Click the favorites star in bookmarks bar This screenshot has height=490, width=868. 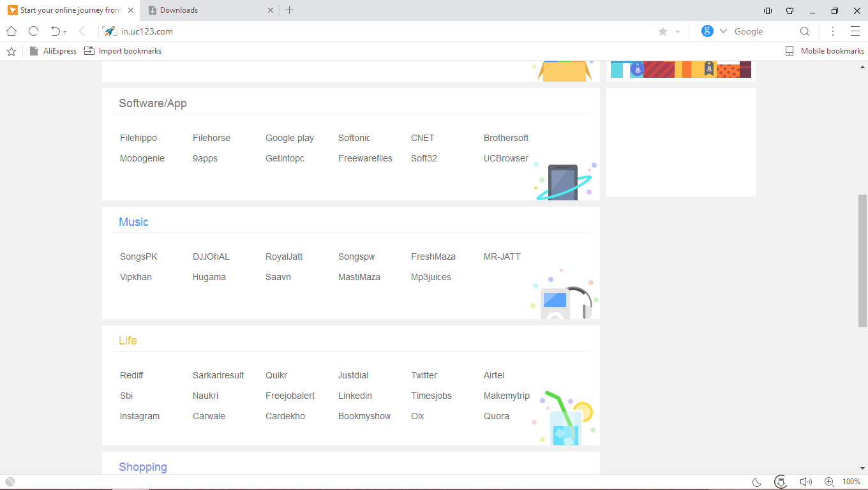point(11,51)
